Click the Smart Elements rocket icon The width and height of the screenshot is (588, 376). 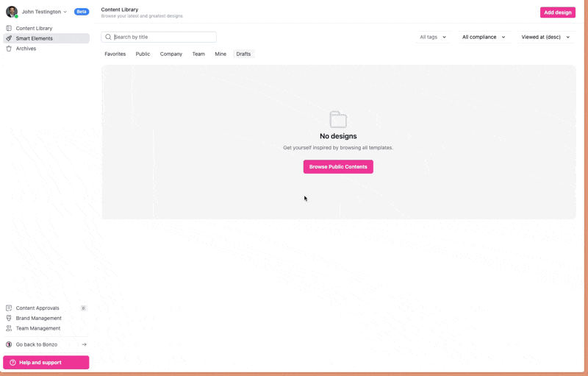[x=9, y=38]
